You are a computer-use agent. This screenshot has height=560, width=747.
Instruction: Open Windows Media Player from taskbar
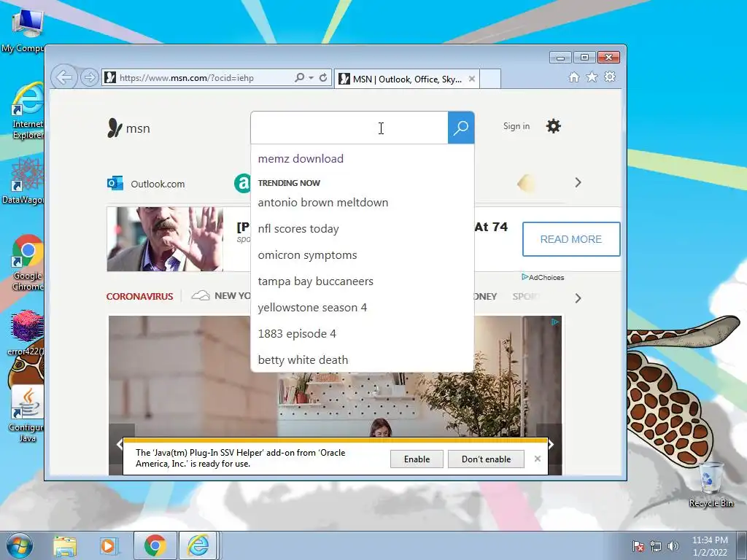[x=108, y=545]
